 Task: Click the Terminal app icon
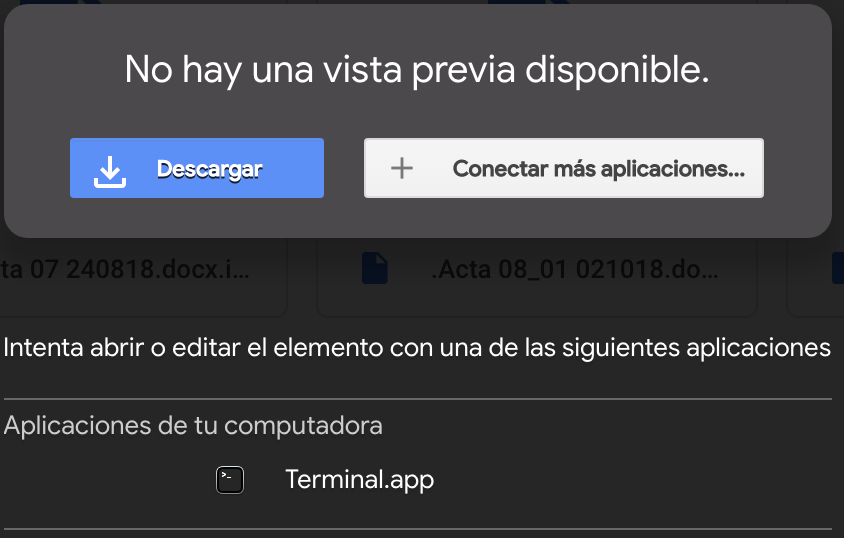pyautogui.click(x=230, y=480)
